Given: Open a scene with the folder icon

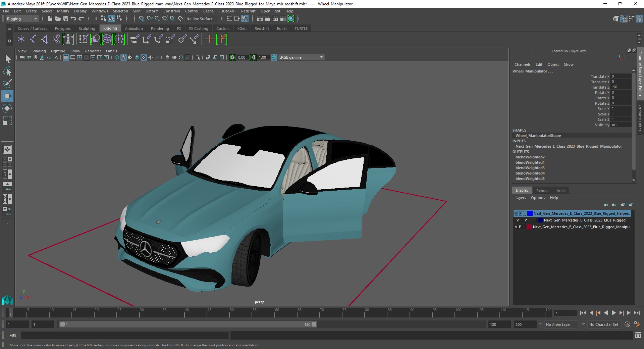Looking at the screenshot, I should point(58,19).
